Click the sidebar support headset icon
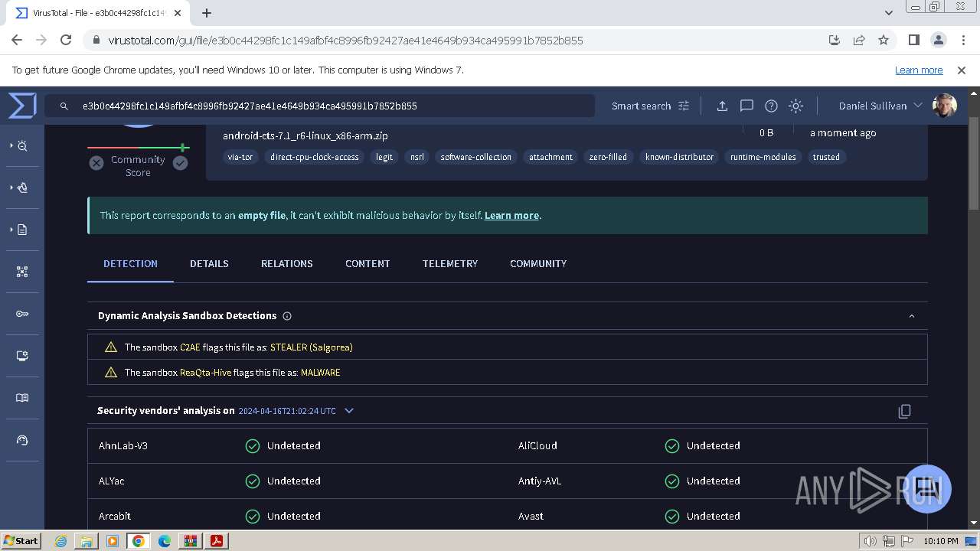 click(x=22, y=440)
